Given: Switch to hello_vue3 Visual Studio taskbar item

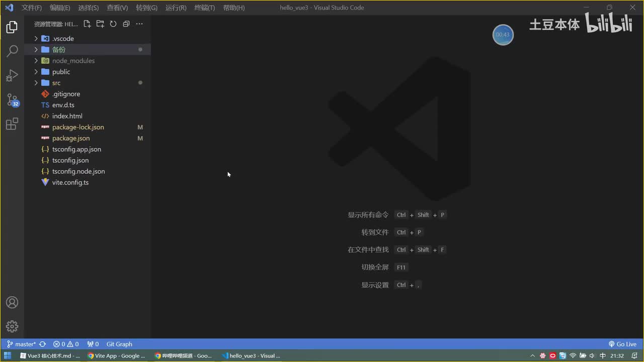Looking at the screenshot, I should click(252, 356).
